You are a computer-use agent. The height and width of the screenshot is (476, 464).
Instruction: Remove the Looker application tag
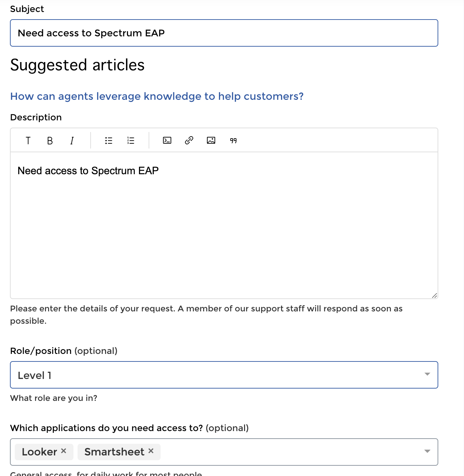coord(63,451)
